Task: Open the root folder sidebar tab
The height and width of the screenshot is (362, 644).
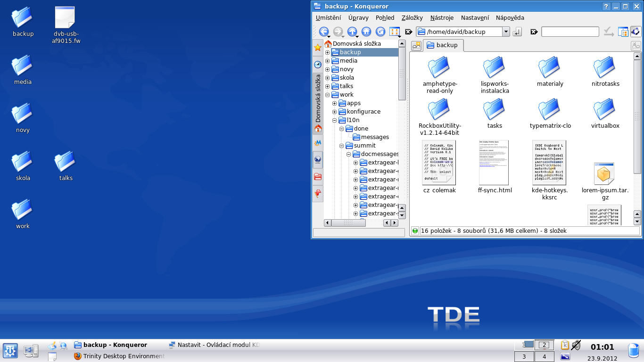Action: tap(318, 177)
